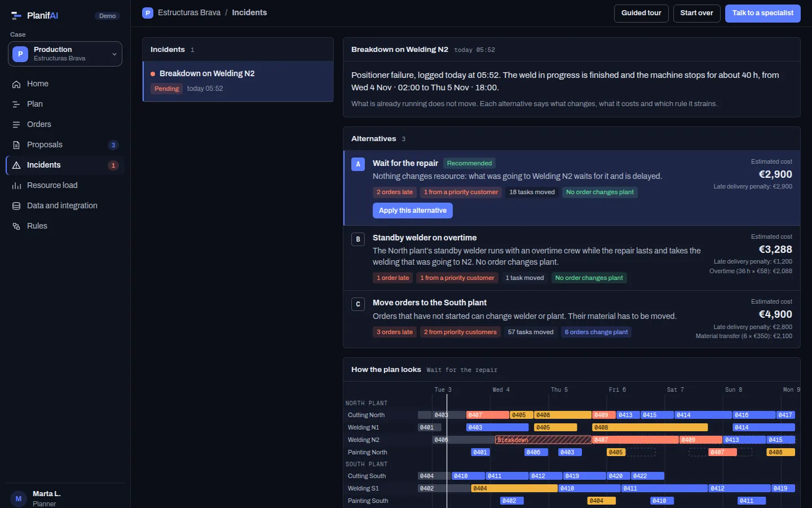Click the red dot on incident entry
Viewport: 812px width, 508px height.
tap(153, 74)
